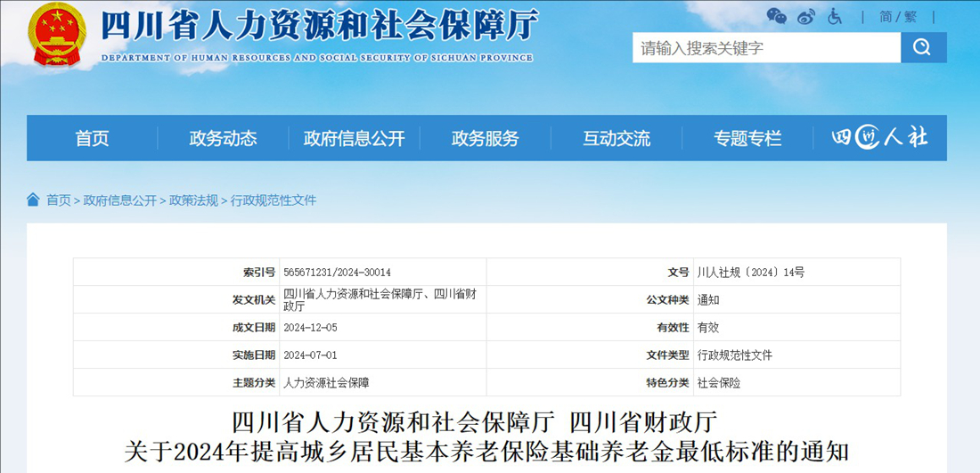The width and height of the screenshot is (980, 473).
Task: Click the 有效性 label cell
Action: tap(590, 328)
